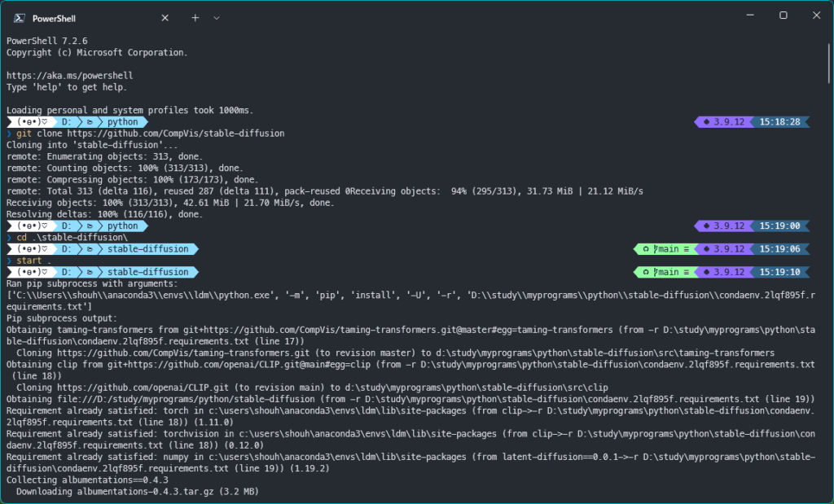Viewport: 834px width, 504px height.
Task: Click the 'D:' drive segment in the first prompt
Action: [x=67, y=122]
